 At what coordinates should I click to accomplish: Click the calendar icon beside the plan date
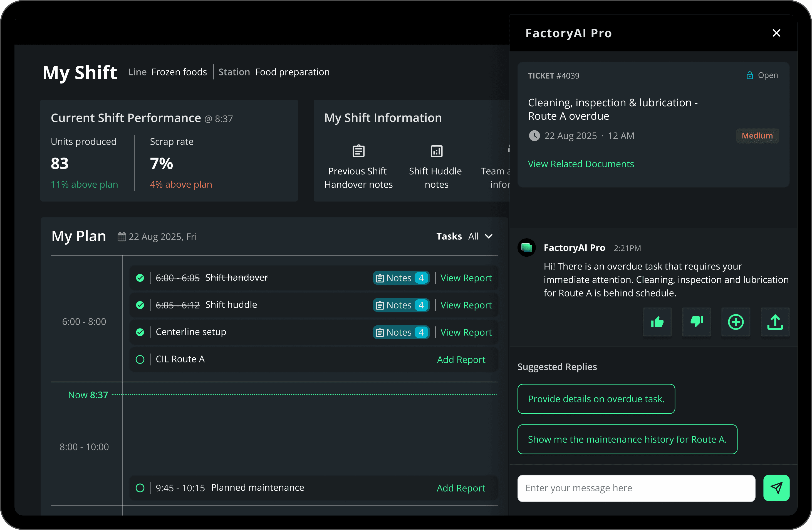[122, 236]
